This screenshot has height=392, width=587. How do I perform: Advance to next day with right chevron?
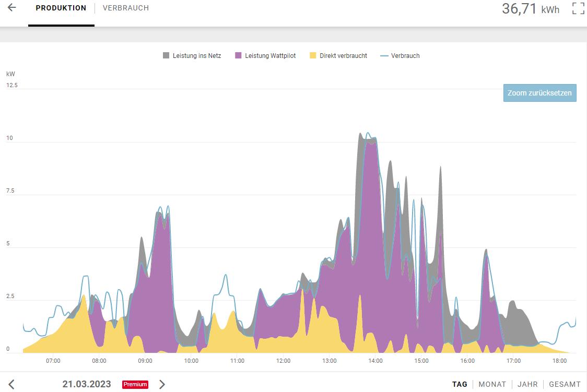coord(162,384)
